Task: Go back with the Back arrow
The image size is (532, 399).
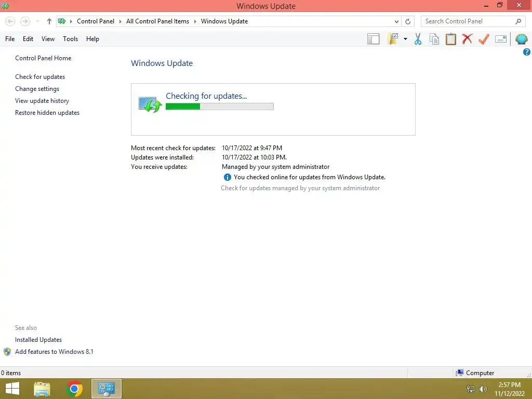Action: (x=10, y=21)
